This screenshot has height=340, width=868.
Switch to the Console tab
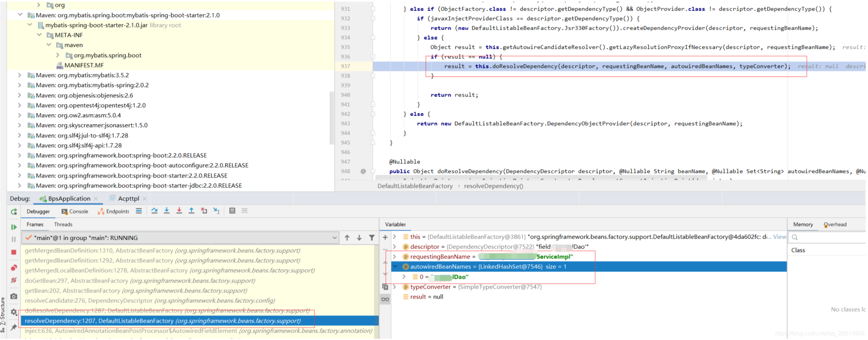point(78,211)
